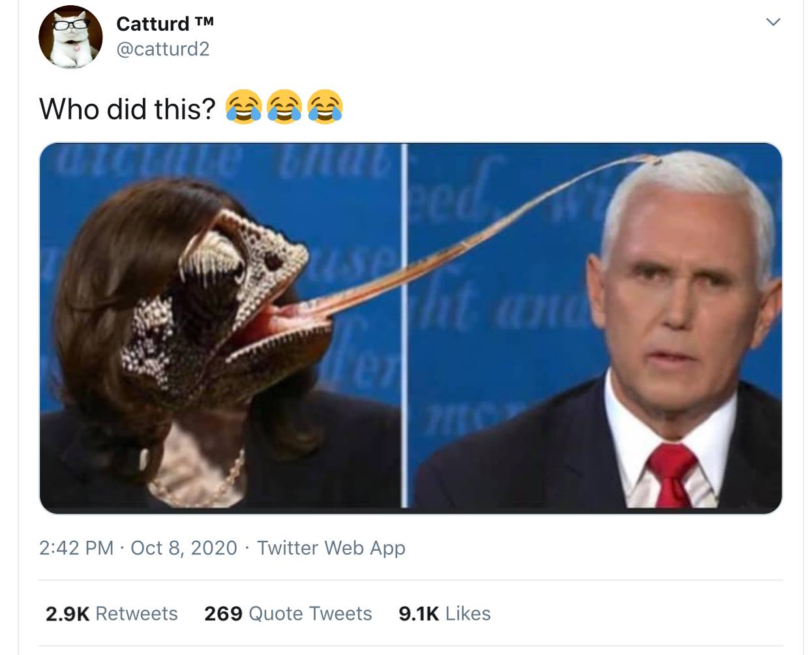Click the red tie in the photo
The width and height of the screenshot is (812, 655).
tap(672, 475)
